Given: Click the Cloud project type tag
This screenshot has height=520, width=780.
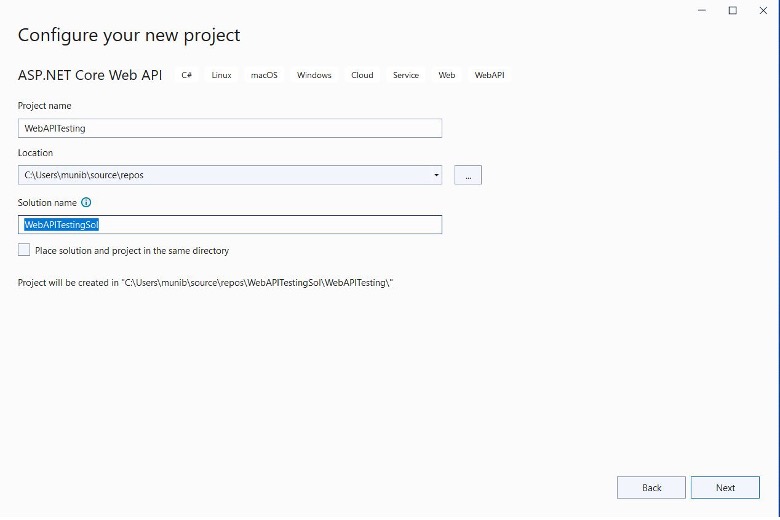Looking at the screenshot, I should coord(362,75).
